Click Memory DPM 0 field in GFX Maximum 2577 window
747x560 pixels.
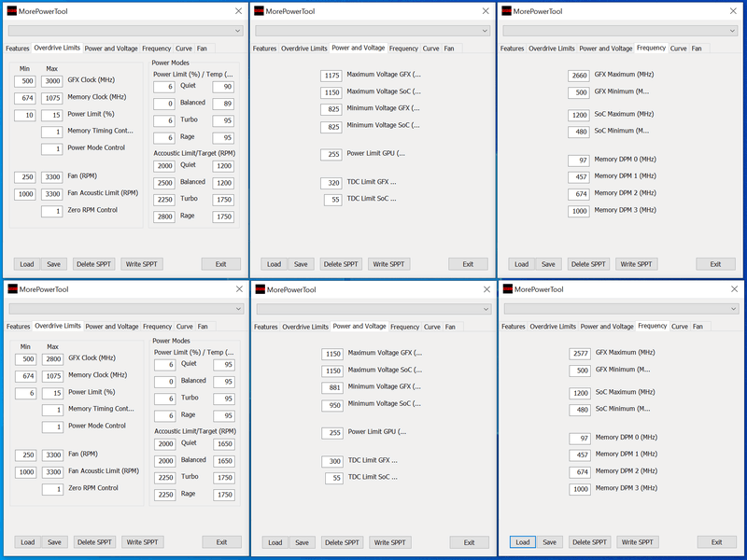pos(580,438)
